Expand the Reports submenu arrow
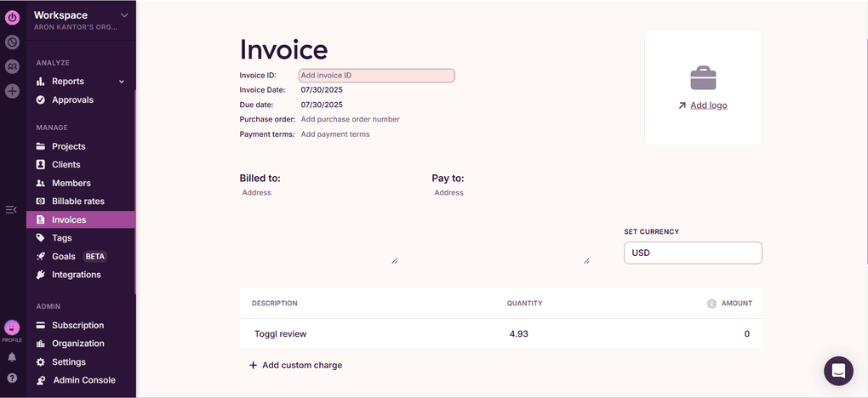The width and height of the screenshot is (868, 398). 122,82
